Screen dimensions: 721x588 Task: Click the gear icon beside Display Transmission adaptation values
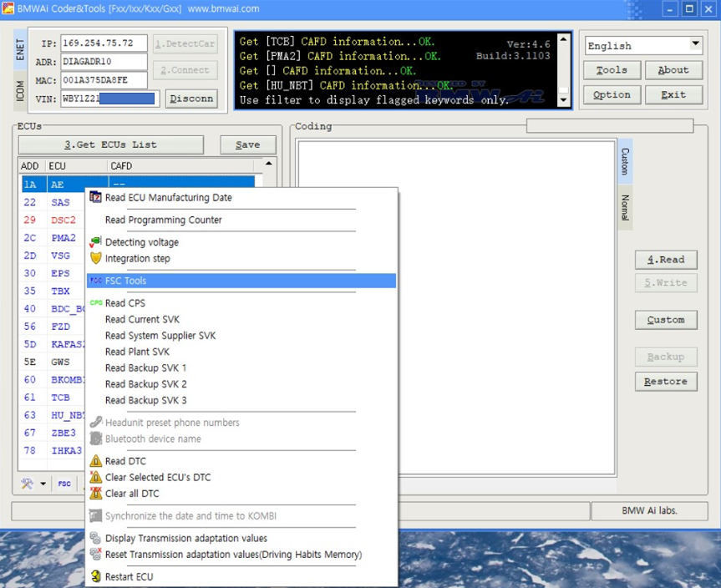[x=95, y=537]
